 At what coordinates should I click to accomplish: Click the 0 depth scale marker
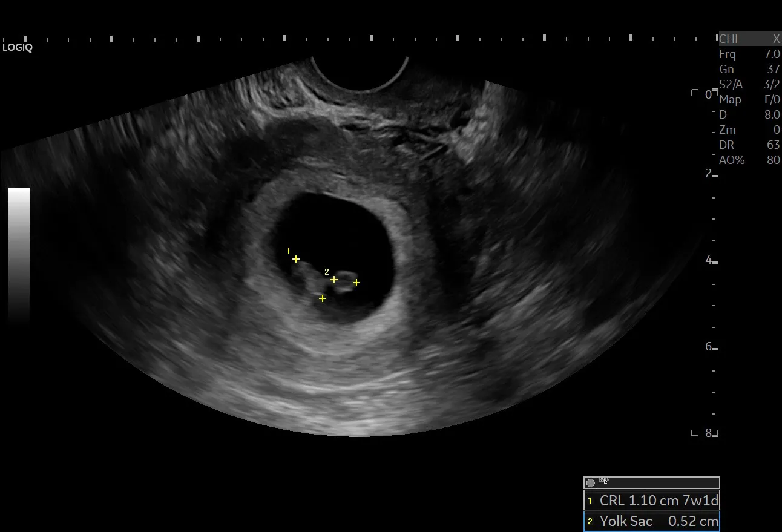[x=709, y=94]
